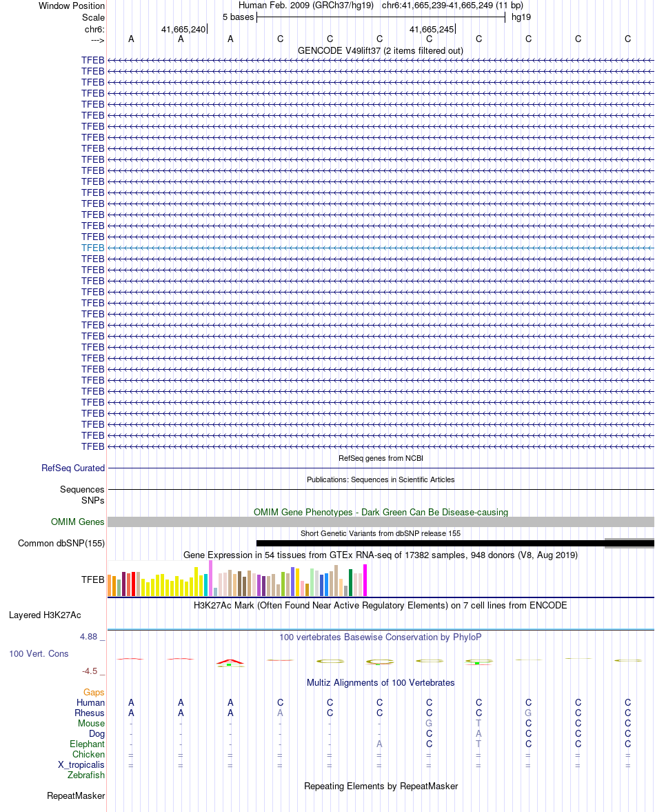
Task: Click the H3K27Ac Mark track title
Action: coord(381,605)
